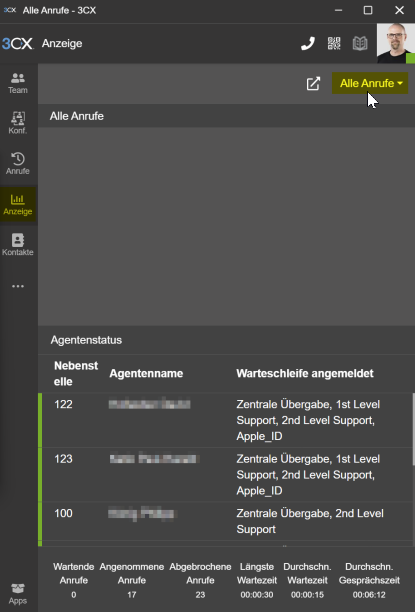Open the Kontakte sidebar icon
Viewport: 417px width, 612px height.
click(x=18, y=244)
